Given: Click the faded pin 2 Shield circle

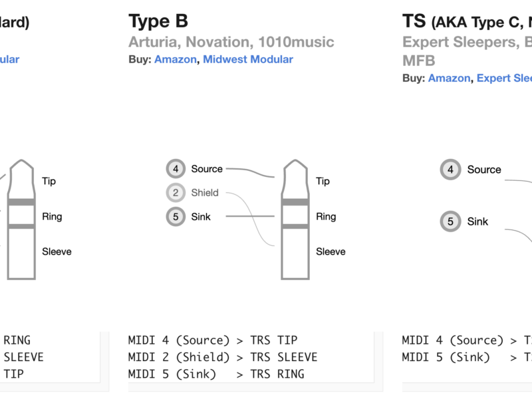Looking at the screenshot, I should pyautogui.click(x=176, y=193).
